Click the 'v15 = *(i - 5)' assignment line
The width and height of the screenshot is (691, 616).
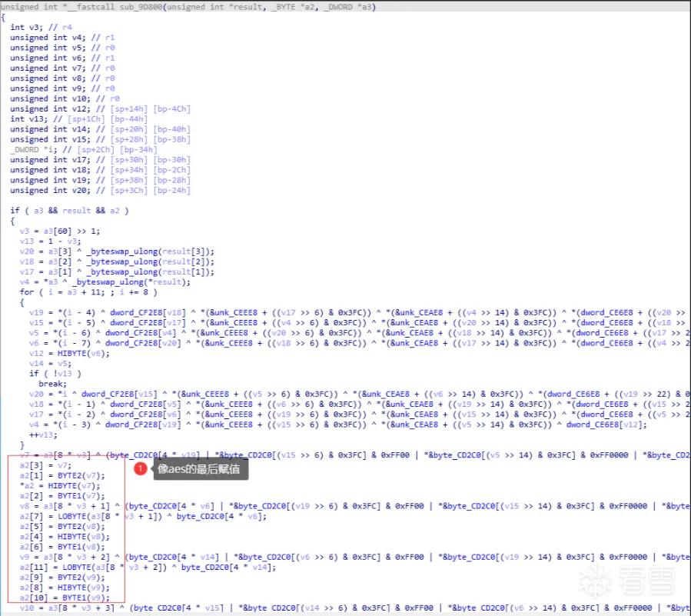tap(358, 323)
